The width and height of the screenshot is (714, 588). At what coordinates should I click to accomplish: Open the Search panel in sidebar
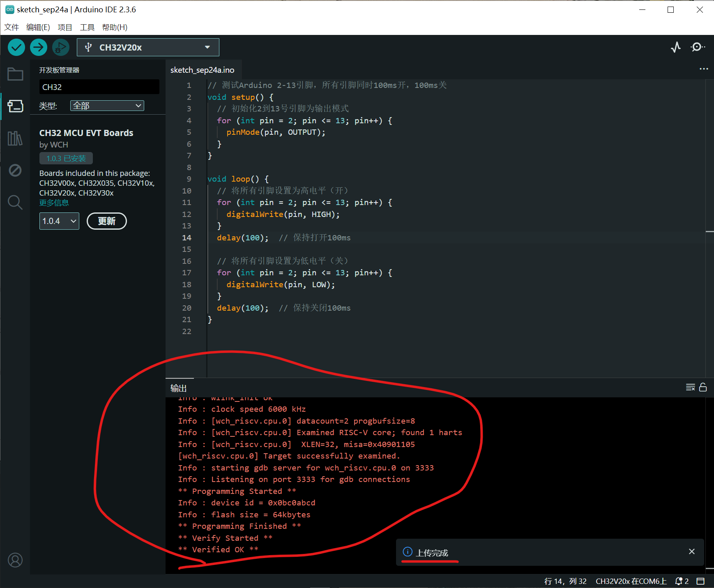pyautogui.click(x=15, y=202)
